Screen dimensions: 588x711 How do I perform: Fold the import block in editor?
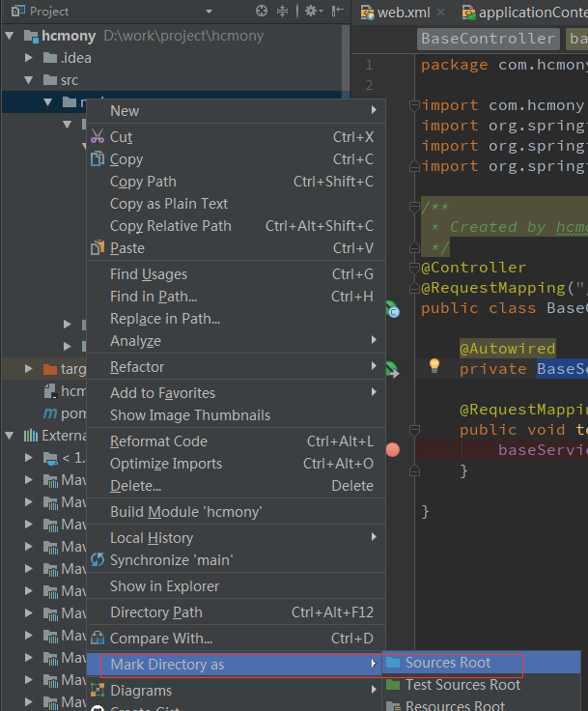pyautogui.click(x=414, y=105)
